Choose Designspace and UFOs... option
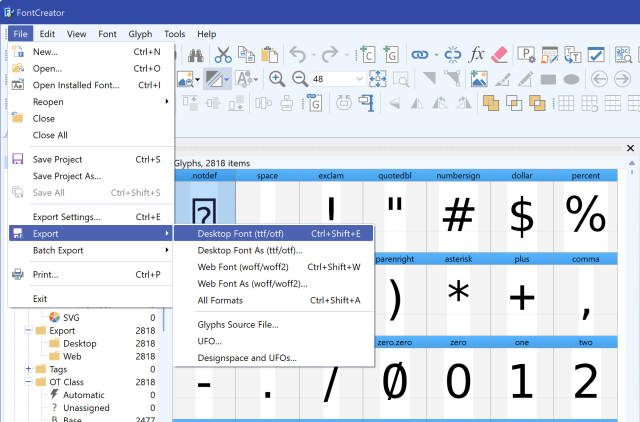The image size is (640, 422). 273,358
